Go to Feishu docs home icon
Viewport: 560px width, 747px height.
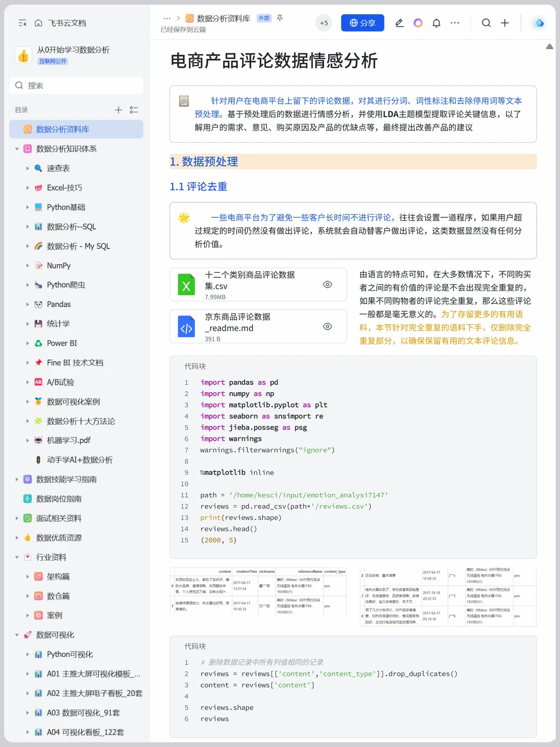(38, 23)
